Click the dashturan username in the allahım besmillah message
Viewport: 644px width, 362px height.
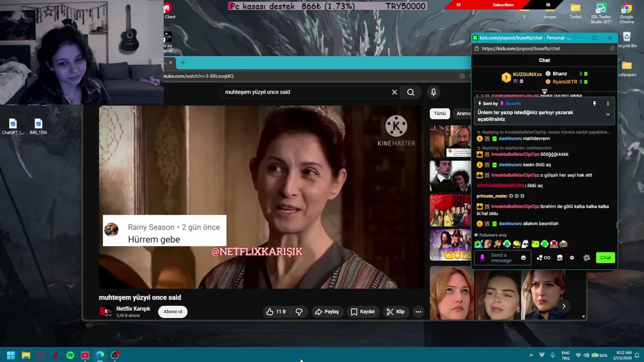point(510,224)
